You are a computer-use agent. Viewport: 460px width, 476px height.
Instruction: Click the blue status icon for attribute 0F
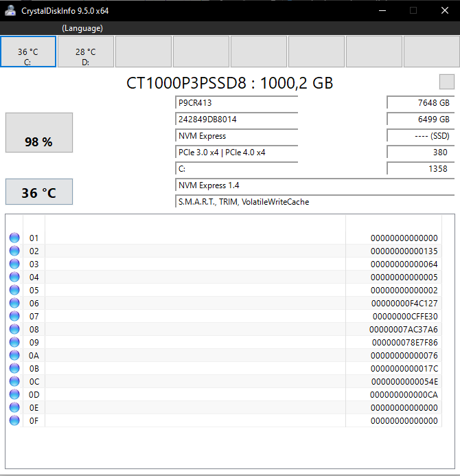[14, 420]
